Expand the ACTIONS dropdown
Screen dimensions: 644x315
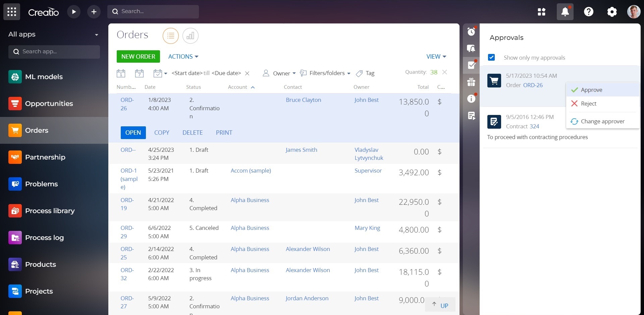183,56
